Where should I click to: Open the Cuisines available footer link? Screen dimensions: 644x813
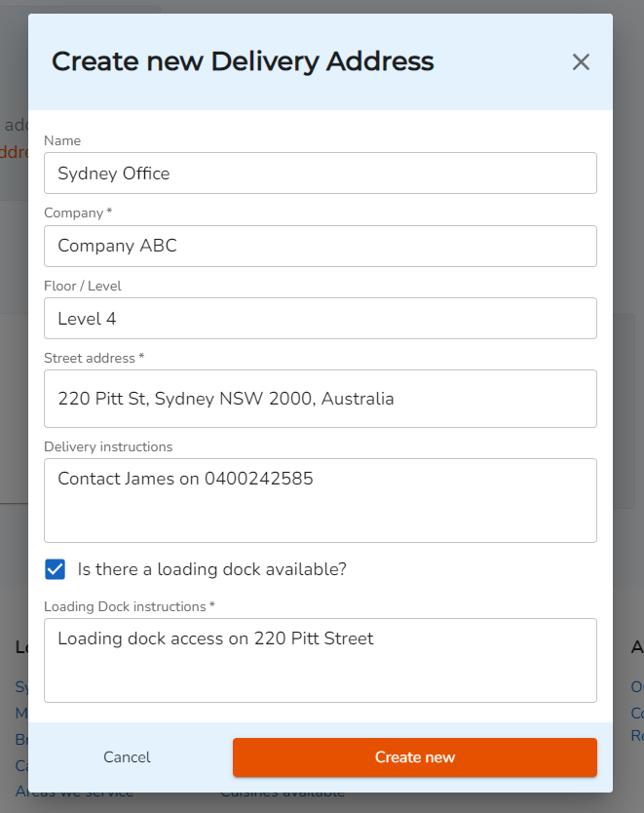(x=283, y=797)
